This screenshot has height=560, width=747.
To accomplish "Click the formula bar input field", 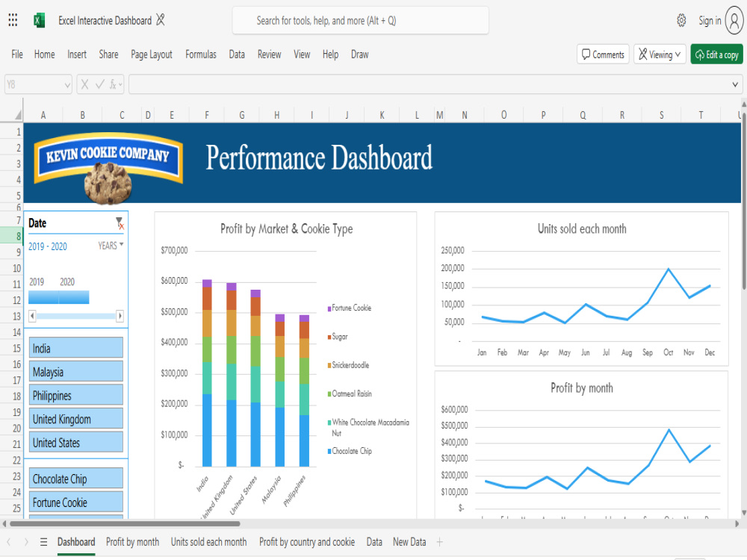I will (x=429, y=85).
